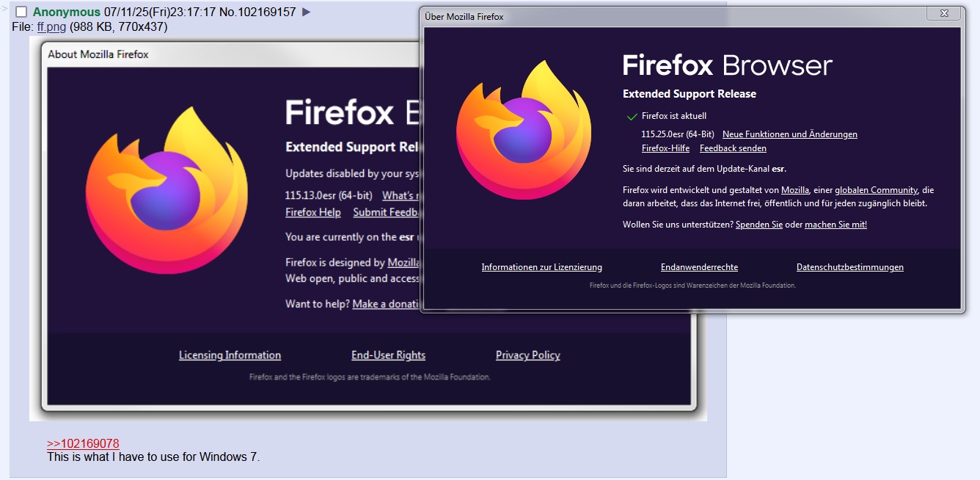Click the Firefox logo in the Über Mozilla Firefox dialog

[x=524, y=131]
